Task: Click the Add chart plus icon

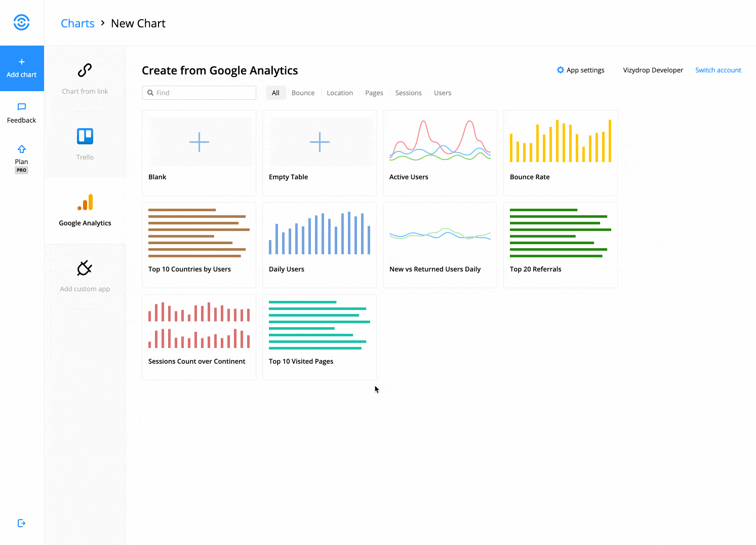Action: 22,61
